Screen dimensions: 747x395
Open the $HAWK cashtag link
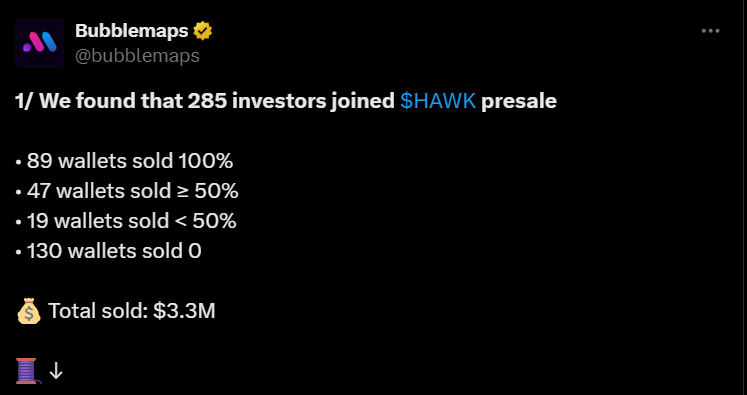[438, 101]
